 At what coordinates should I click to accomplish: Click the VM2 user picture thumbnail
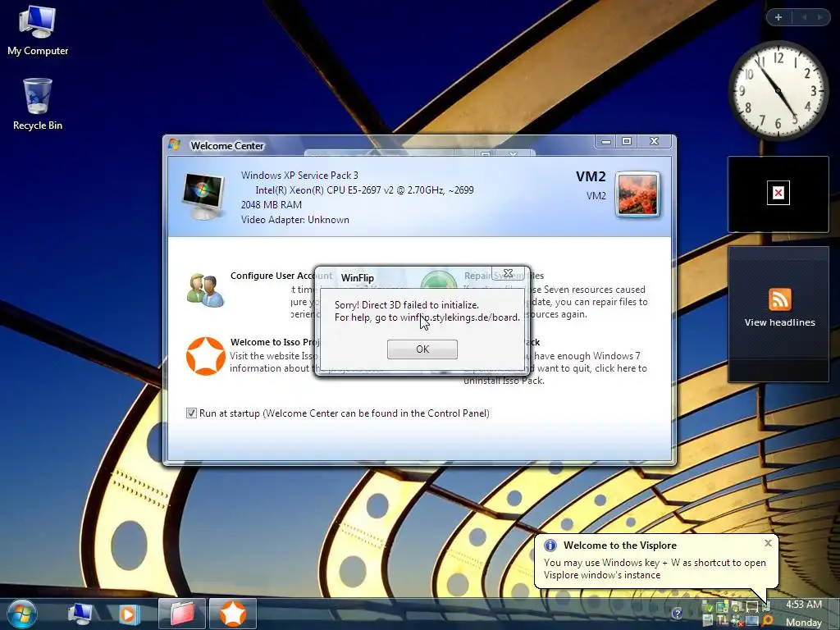click(637, 194)
